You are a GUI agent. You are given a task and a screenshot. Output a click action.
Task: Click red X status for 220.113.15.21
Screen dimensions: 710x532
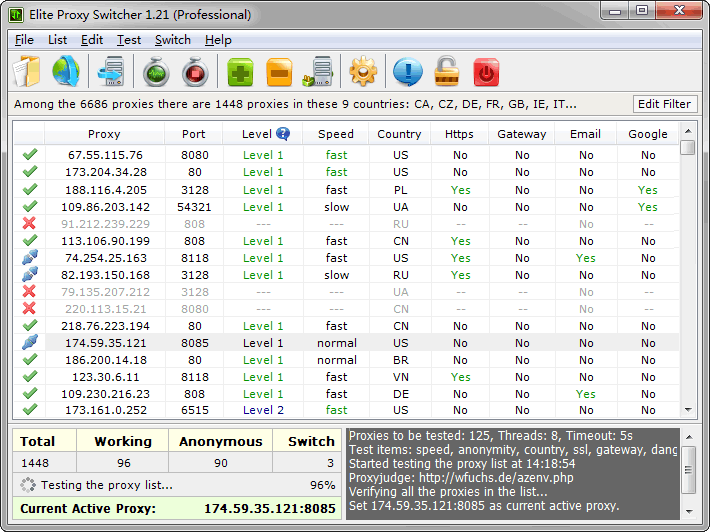(x=29, y=308)
